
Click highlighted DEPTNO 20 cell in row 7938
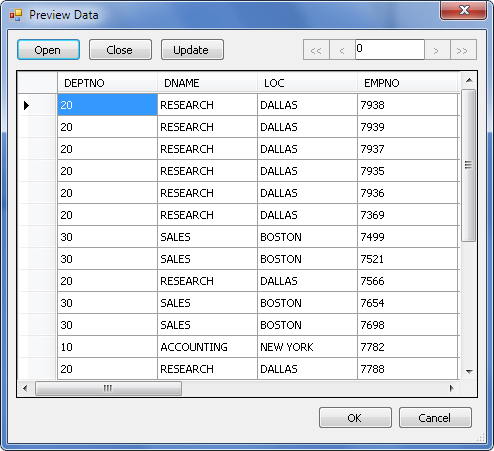(x=107, y=105)
